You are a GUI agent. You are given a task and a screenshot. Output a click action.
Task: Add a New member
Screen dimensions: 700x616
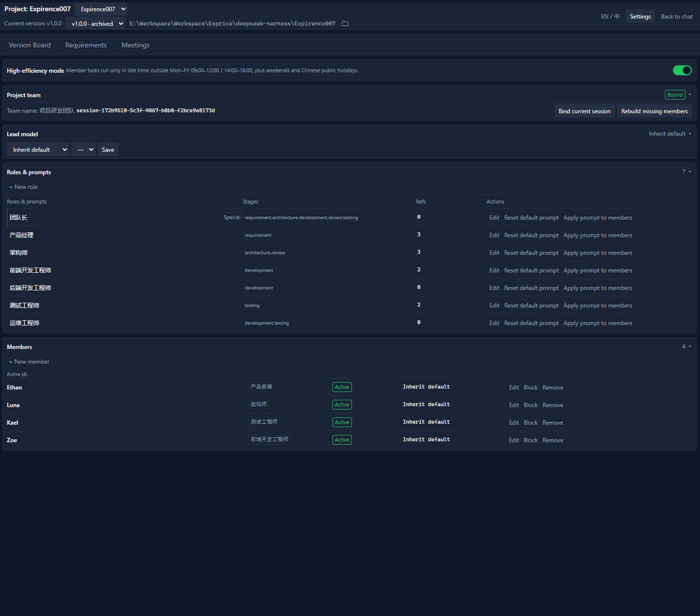click(29, 362)
